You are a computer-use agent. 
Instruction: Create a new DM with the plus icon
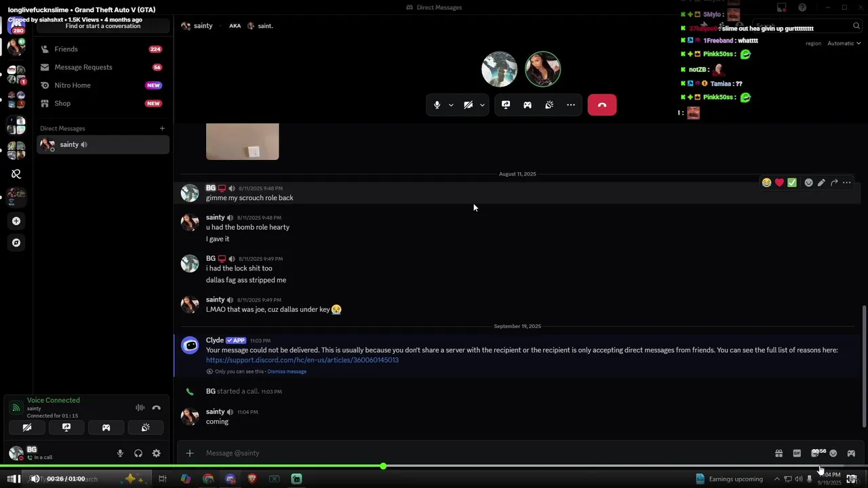pyautogui.click(x=162, y=129)
